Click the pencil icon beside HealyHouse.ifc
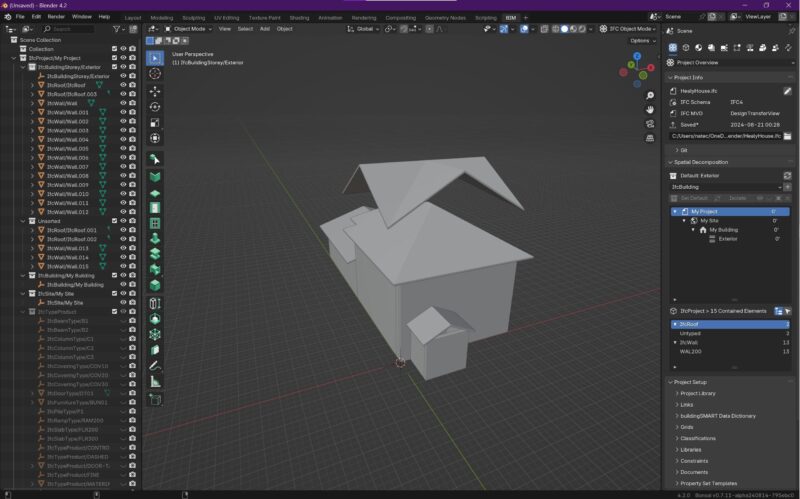The height and width of the screenshot is (499, 800). point(787,91)
